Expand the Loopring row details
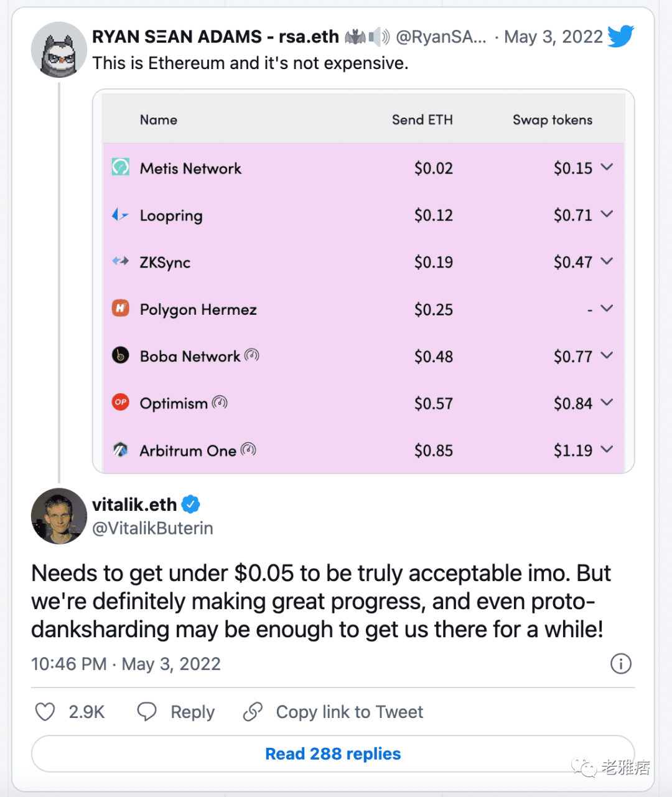 point(607,214)
